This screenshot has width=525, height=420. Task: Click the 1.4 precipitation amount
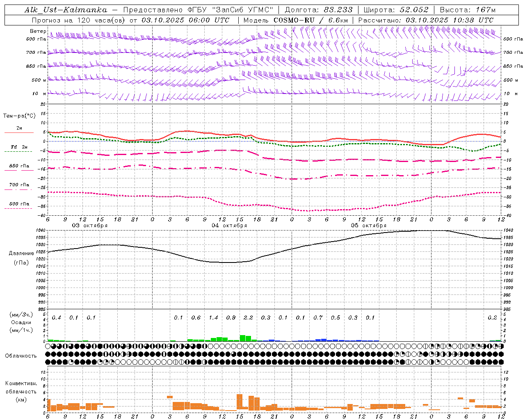point(213,318)
